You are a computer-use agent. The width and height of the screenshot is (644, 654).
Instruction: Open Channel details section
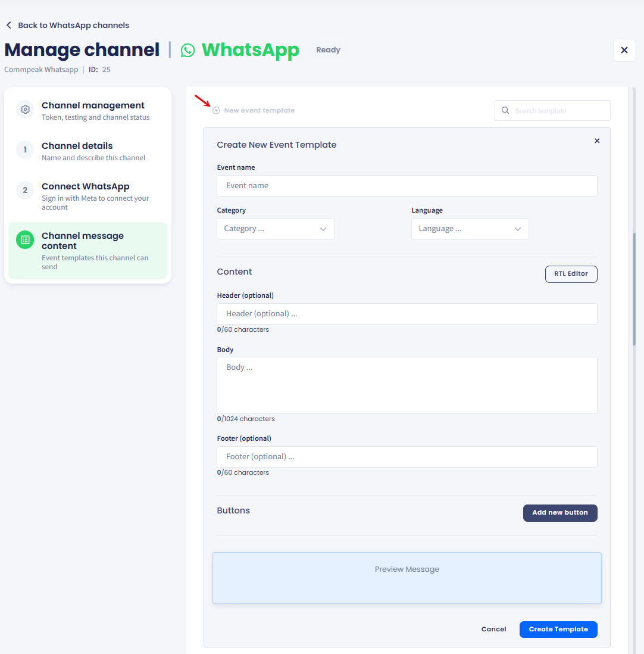tap(87, 151)
